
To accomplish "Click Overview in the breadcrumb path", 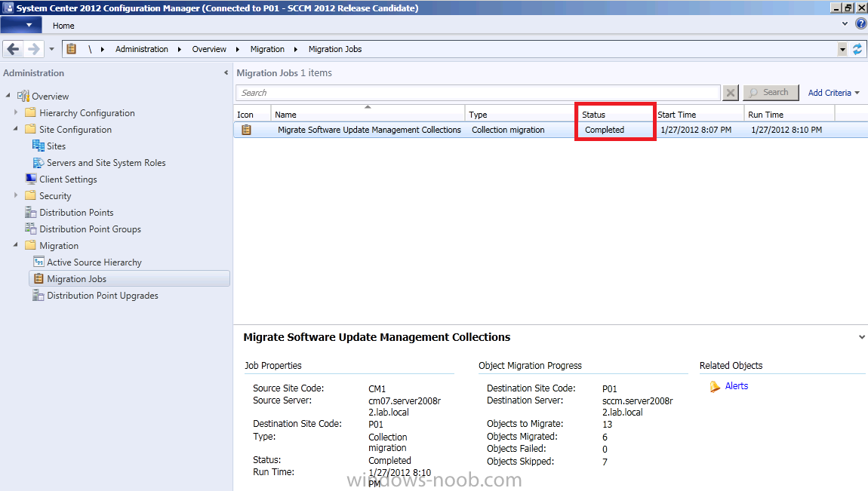I will click(209, 49).
